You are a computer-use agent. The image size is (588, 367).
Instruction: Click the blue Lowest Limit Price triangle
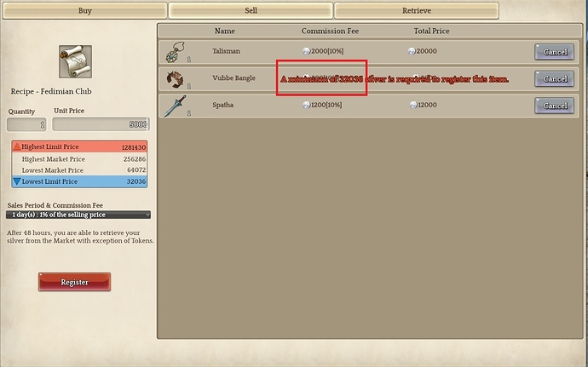pyautogui.click(x=17, y=181)
